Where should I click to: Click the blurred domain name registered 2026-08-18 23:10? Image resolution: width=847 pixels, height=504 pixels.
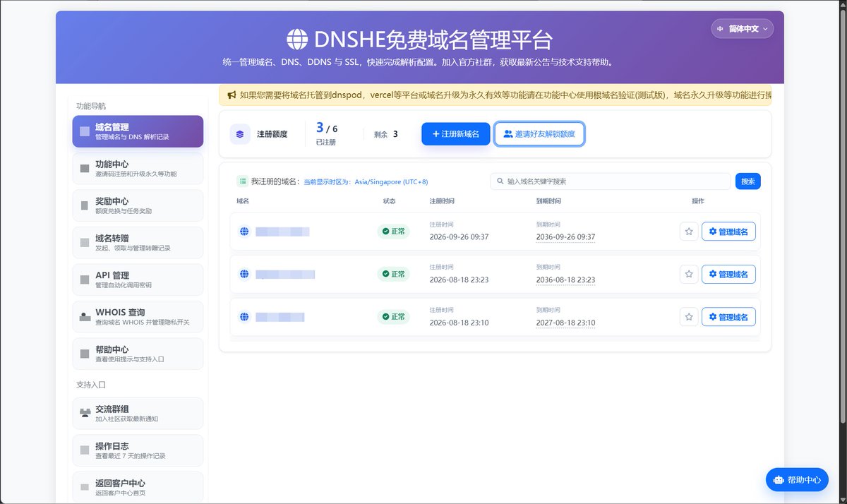(280, 317)
